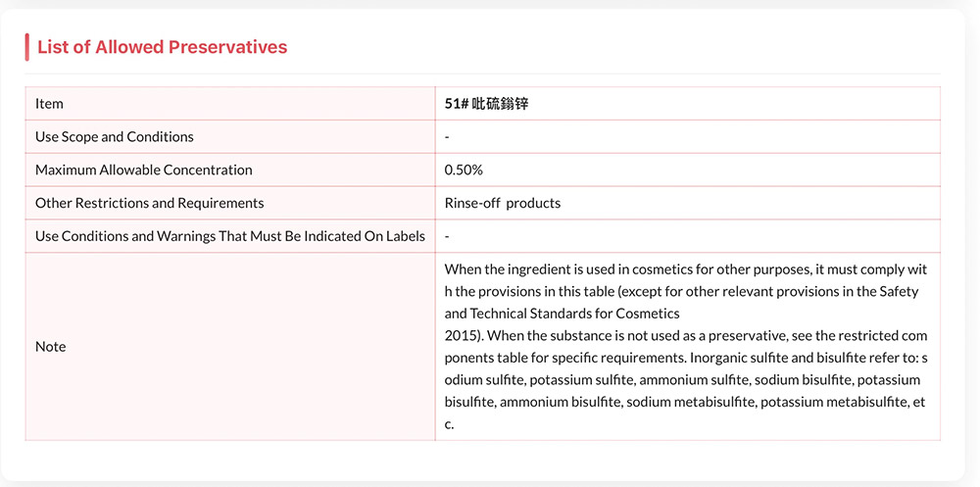Click the "potassium metabisulfite" text in the note

(x=832, y=402)
